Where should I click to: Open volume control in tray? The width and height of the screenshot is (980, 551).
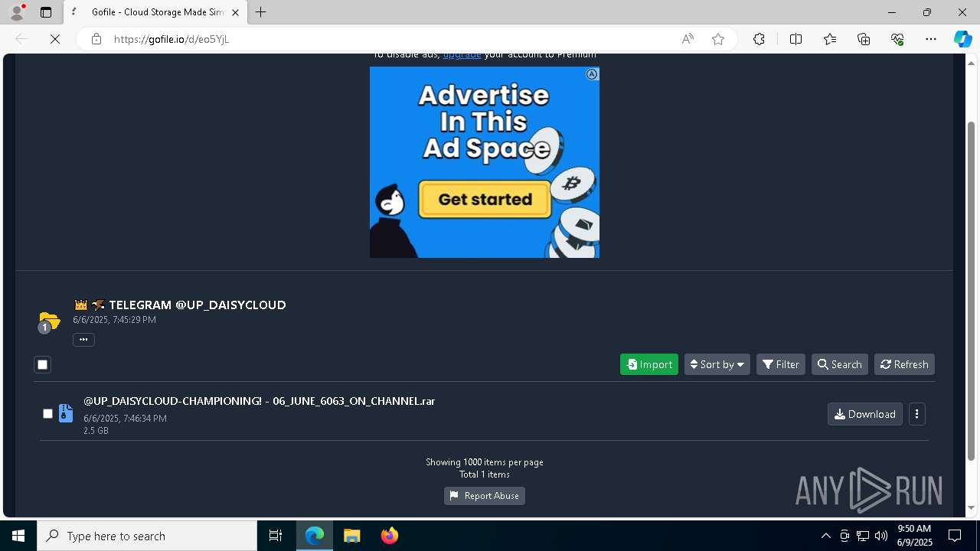881,536
